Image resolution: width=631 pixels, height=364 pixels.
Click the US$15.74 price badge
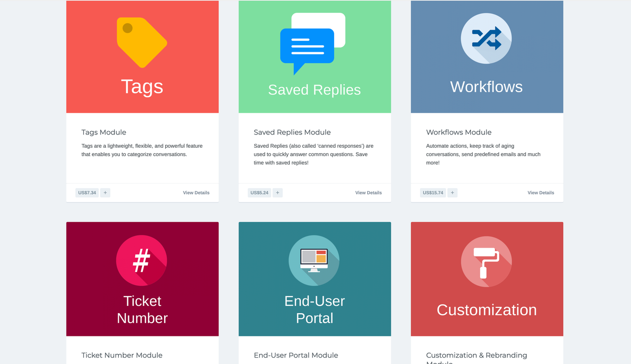(x=433, y=193)
